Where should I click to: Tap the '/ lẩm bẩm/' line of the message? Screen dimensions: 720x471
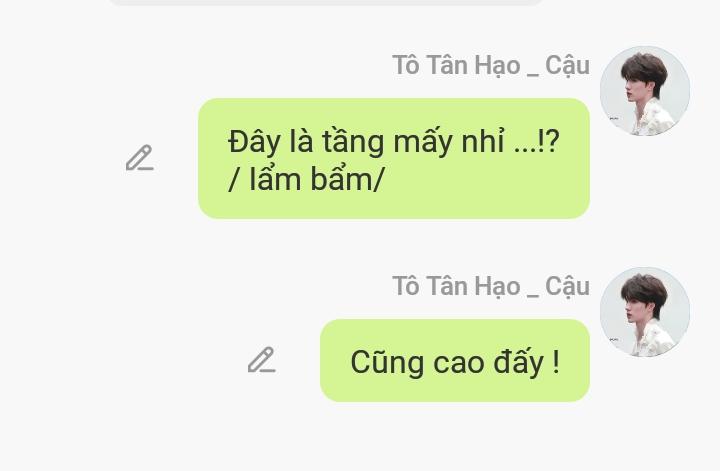tap(305, 179)
